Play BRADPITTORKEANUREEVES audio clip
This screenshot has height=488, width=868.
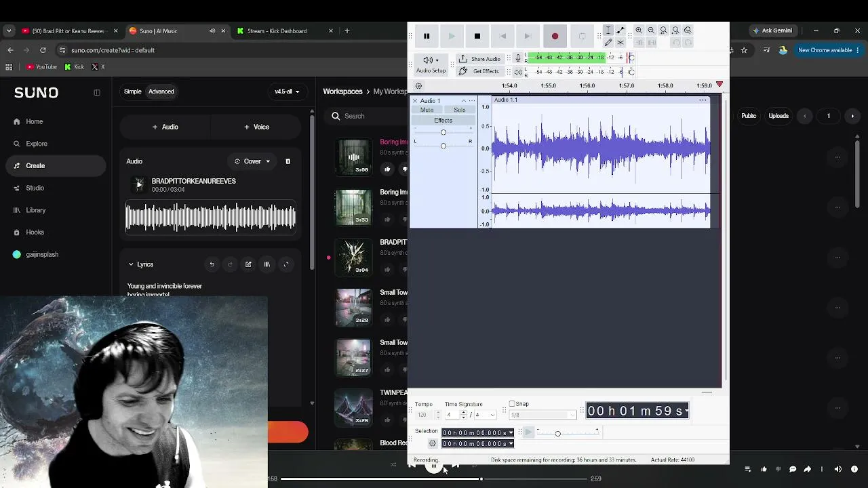pos(139,184)
